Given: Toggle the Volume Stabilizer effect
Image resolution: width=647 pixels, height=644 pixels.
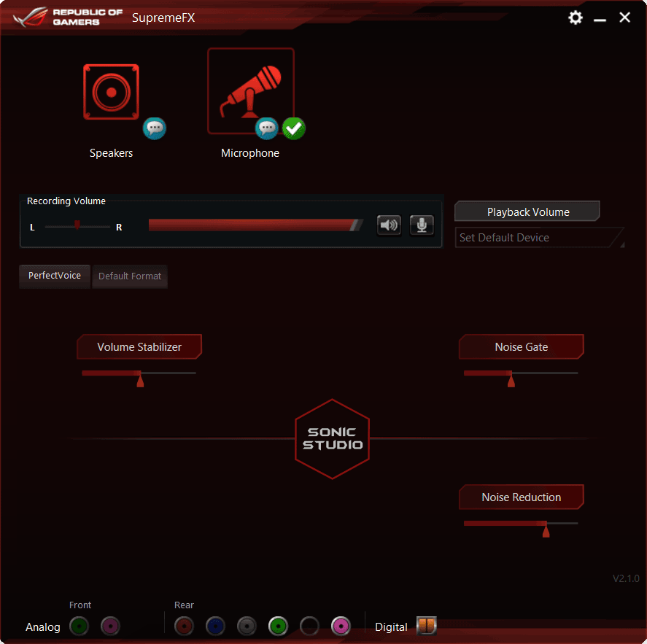Looking at the screenshot, I should click(x=139, y=347).
